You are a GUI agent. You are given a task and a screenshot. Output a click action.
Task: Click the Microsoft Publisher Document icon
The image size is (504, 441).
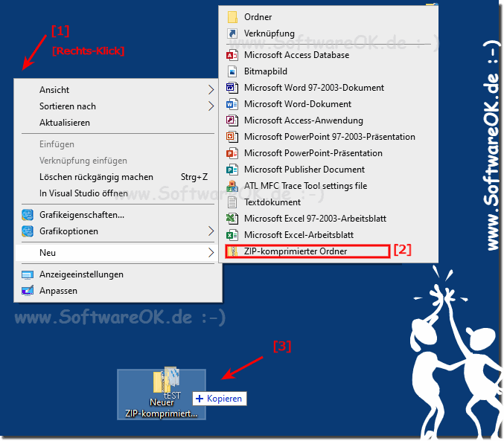232,170
